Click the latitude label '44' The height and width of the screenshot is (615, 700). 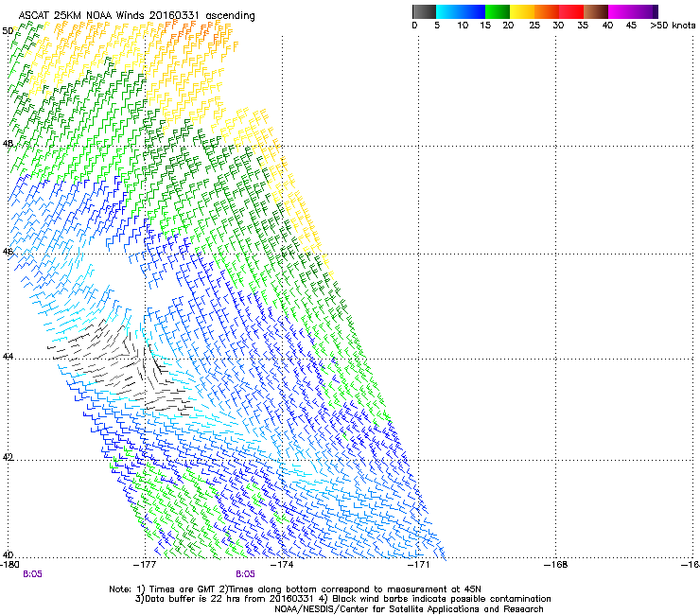[x=8, y=357]
